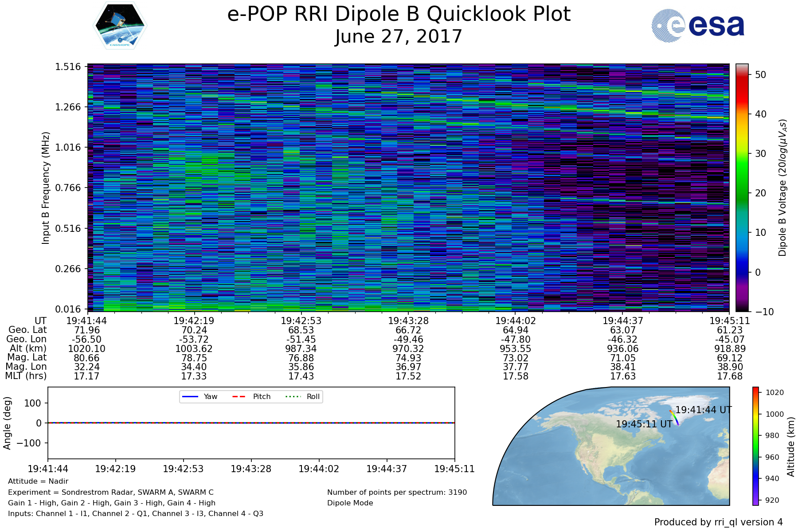Click the ESA logo
Screen dimensions: 798x532
[698, 26]
